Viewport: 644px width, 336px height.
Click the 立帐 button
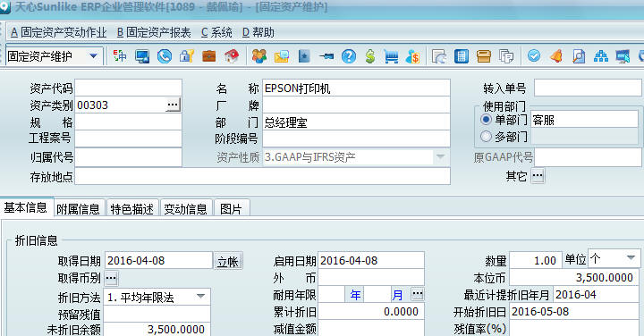[x=228, y=261]
